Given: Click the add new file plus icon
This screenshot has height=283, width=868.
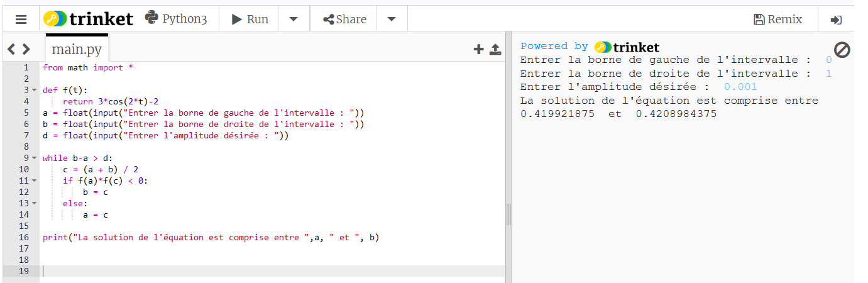Looking at the screenshot, I should point(478,49).
